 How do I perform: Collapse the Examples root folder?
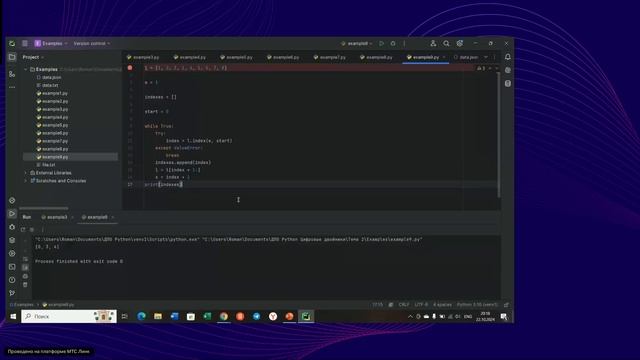[26, 69]
